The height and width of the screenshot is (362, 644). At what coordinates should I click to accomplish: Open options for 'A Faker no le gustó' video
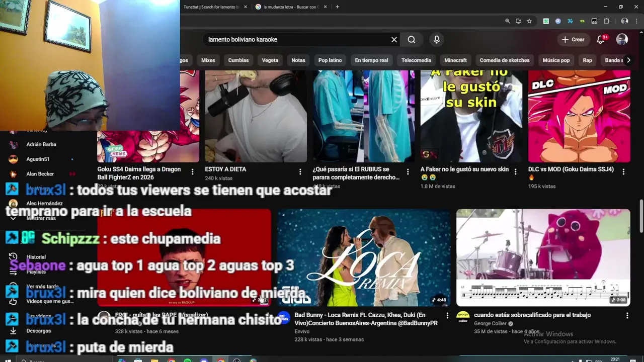515,171
